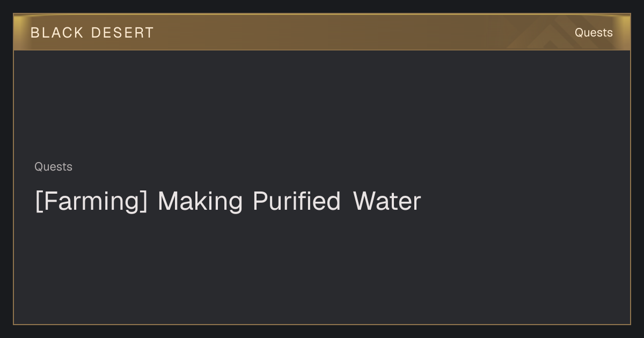This screenshot has height=338, width=644.
Task: Click the [Farming] tag in the title
Action: 91,201
